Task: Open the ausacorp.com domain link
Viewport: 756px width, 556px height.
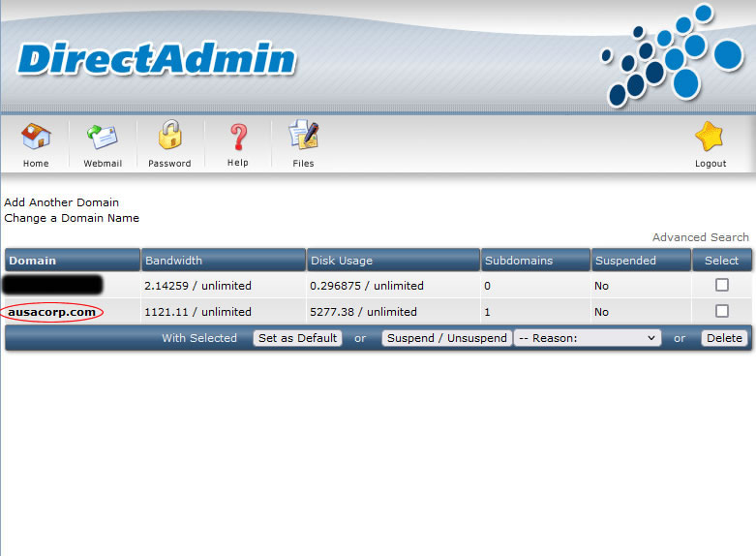Action: [52, 312]
